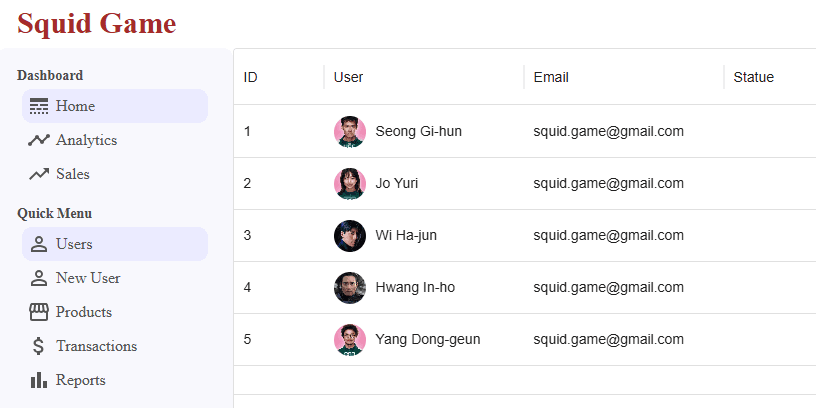Image resolution: width=816 pixels, height=408 pixels.
Task: Click Yang Dong-geun's avatar
Action: (350, 340)
